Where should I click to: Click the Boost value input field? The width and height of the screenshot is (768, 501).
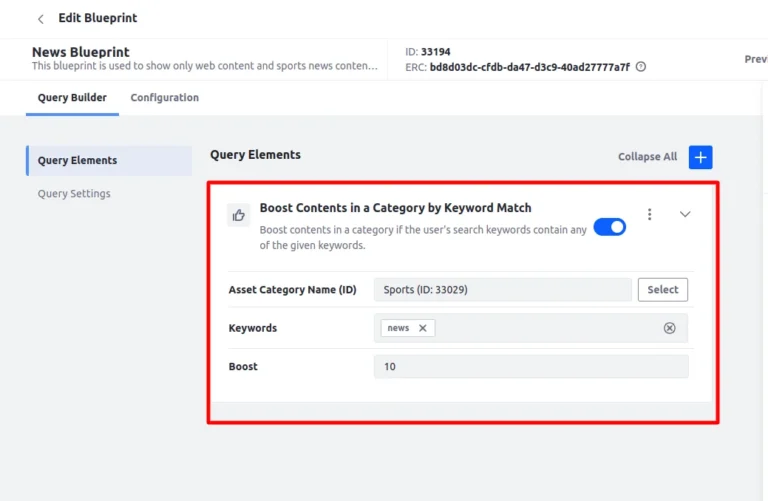(531, 366)
